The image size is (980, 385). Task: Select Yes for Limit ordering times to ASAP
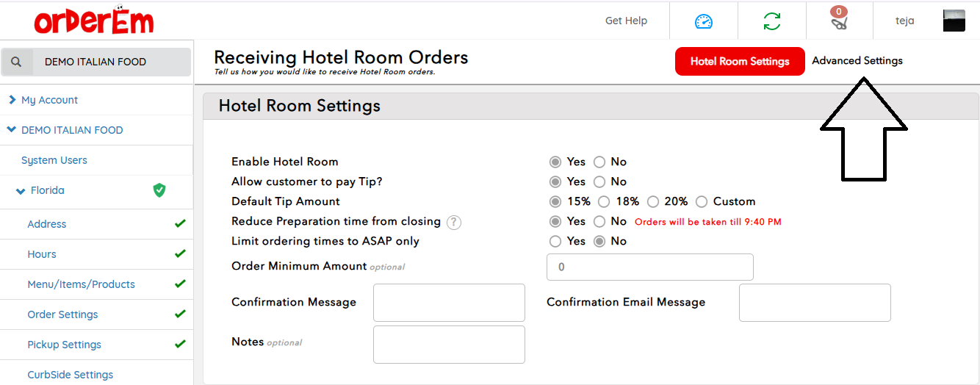[556, 241]
